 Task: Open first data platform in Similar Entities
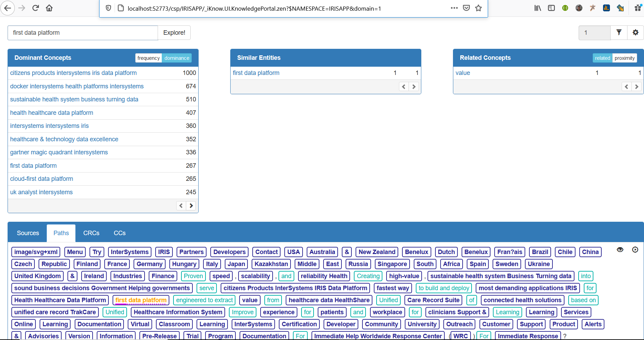(x=256, y=73)
